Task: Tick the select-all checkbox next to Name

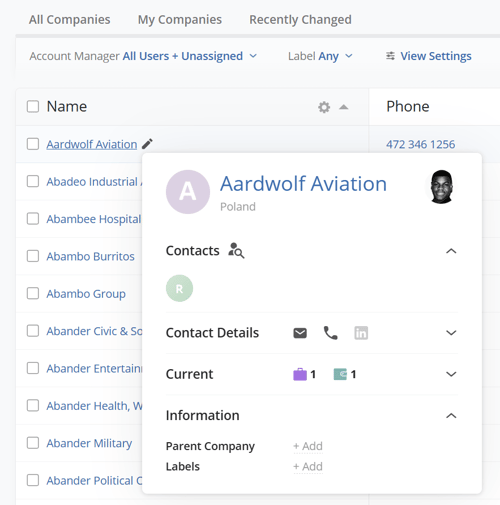Action: 33,107
